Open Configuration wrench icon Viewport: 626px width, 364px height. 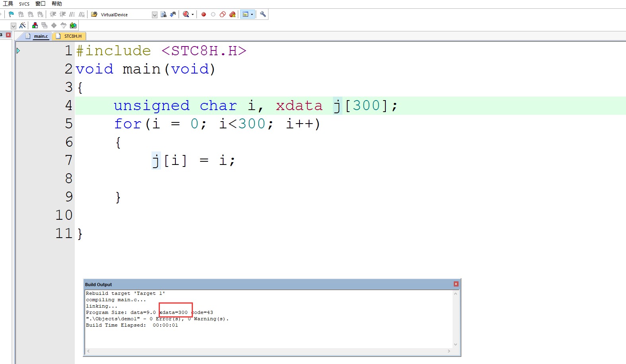tap(263, 14)
